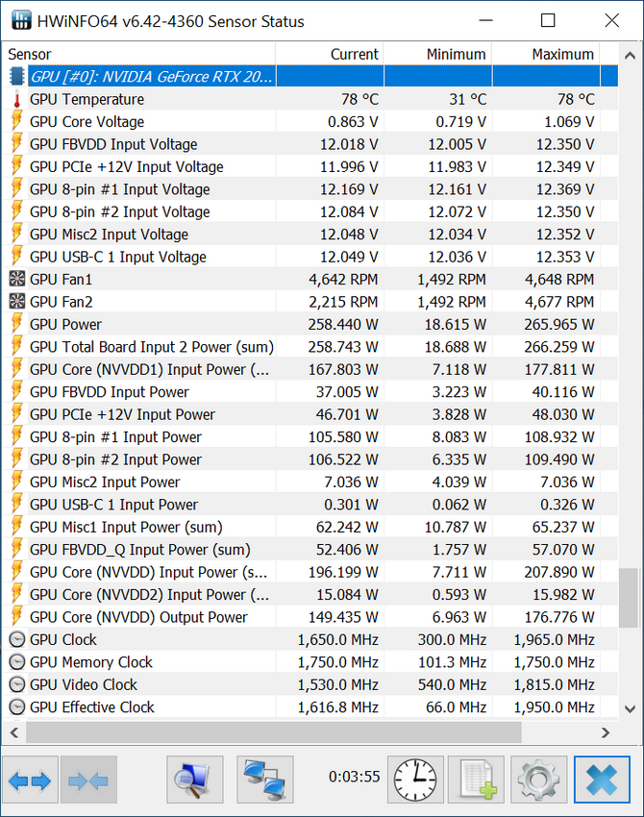Click the horizontal scrollbar left arrow
The image size is (644, 817).
pyautogui.click(x=14, y=732)
